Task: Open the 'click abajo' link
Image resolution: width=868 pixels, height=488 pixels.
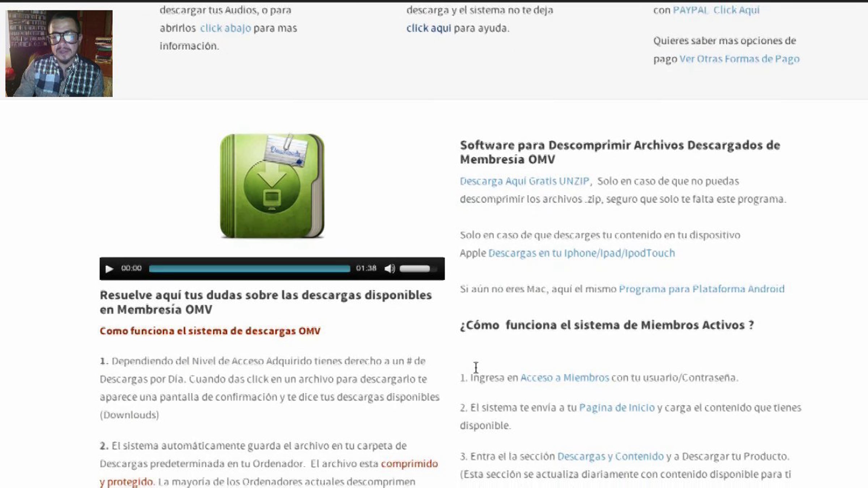Action: point(225,28)
